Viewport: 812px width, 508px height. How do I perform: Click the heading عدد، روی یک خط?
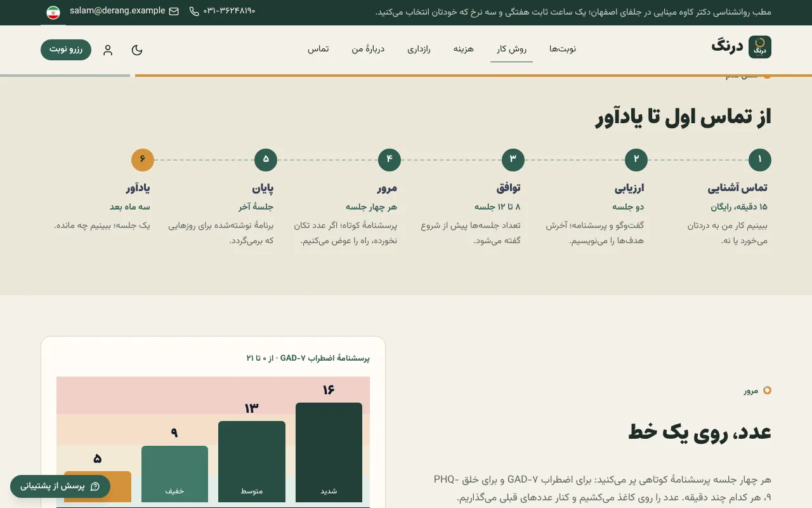[700, 432]
